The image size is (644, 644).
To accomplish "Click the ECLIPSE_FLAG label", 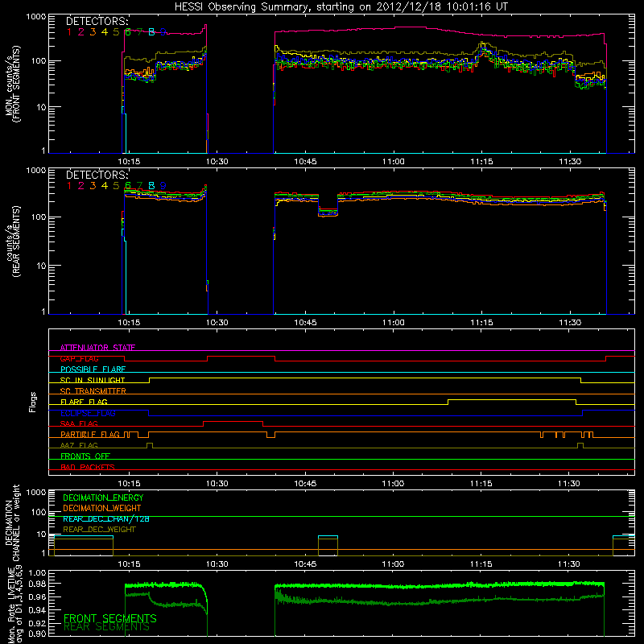I will coord(88,413).
